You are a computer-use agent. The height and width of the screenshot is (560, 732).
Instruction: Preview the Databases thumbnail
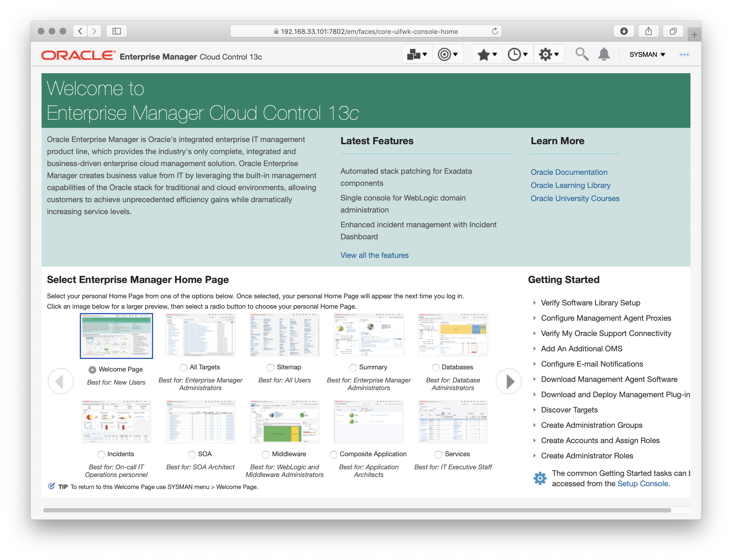453,335
